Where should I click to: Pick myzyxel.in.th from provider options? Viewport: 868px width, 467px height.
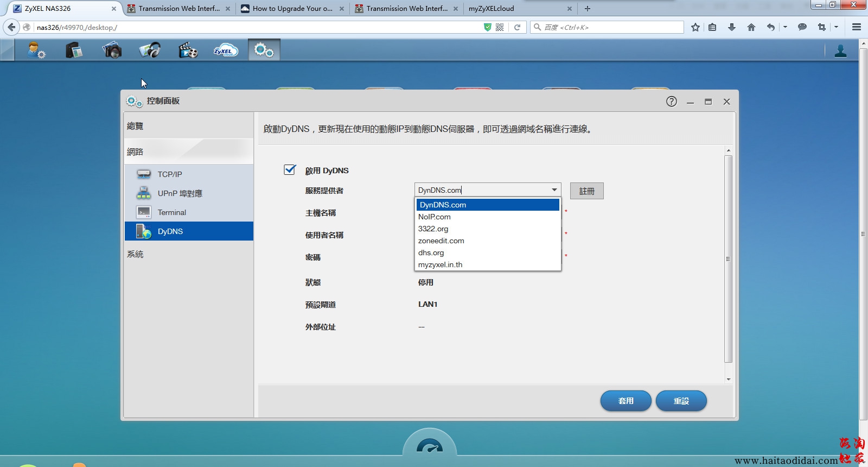(488, 264)
